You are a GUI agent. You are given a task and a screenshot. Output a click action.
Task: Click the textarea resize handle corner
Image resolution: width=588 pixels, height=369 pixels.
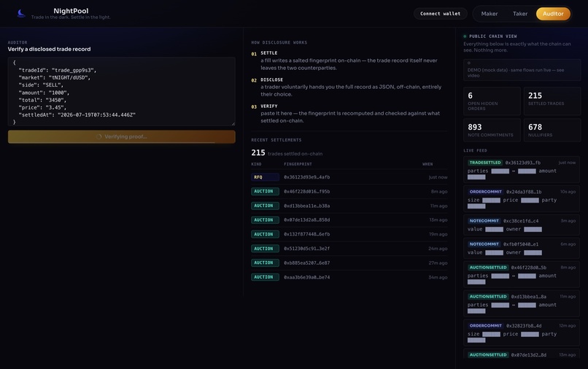coord(233,124)
